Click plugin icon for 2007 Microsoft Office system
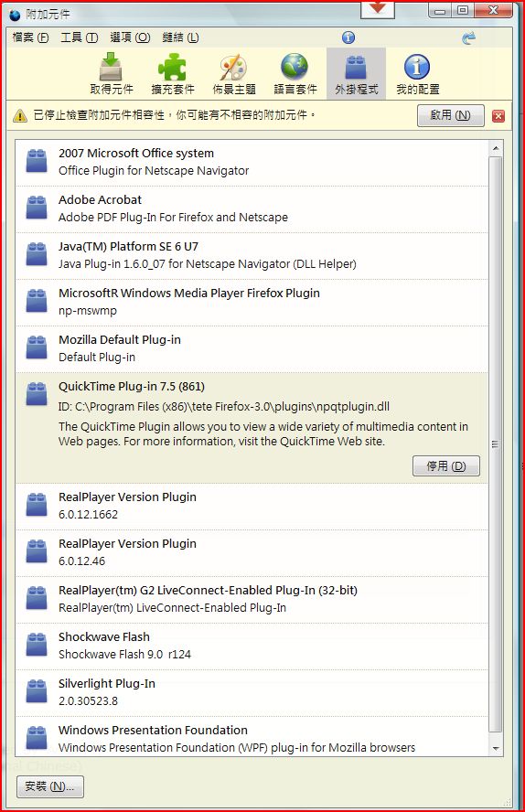 [37, 161]
